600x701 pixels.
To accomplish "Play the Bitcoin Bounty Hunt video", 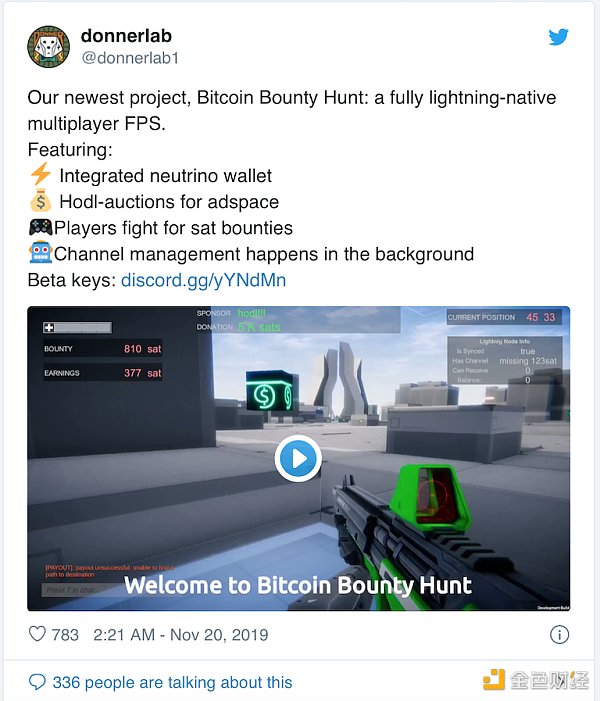I will (298, 459).
